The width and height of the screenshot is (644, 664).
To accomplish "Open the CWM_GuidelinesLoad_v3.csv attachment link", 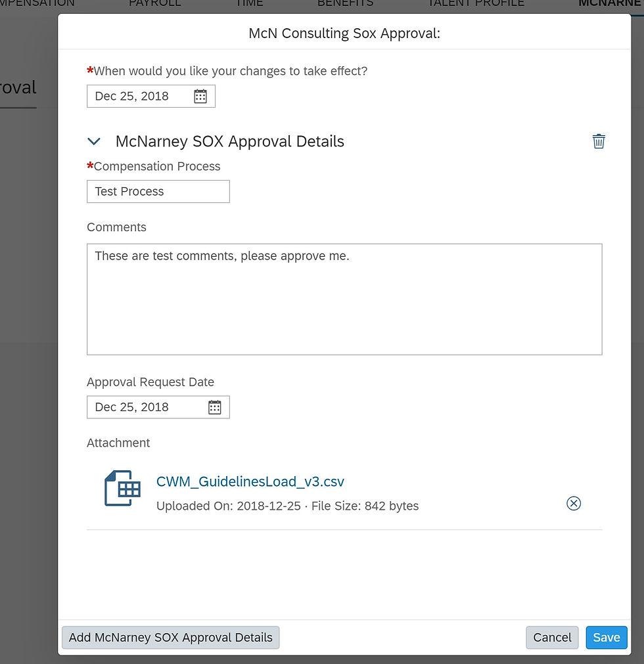I will click(x=250, y=481).
